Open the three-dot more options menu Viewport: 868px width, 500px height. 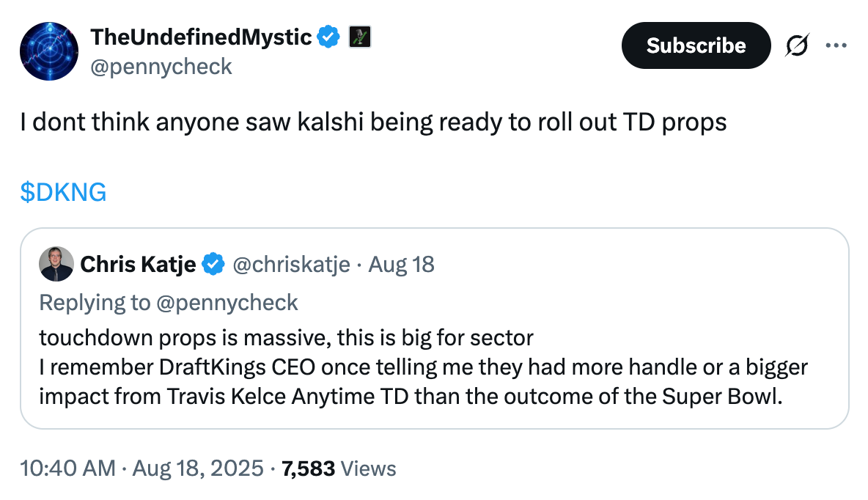836,45
